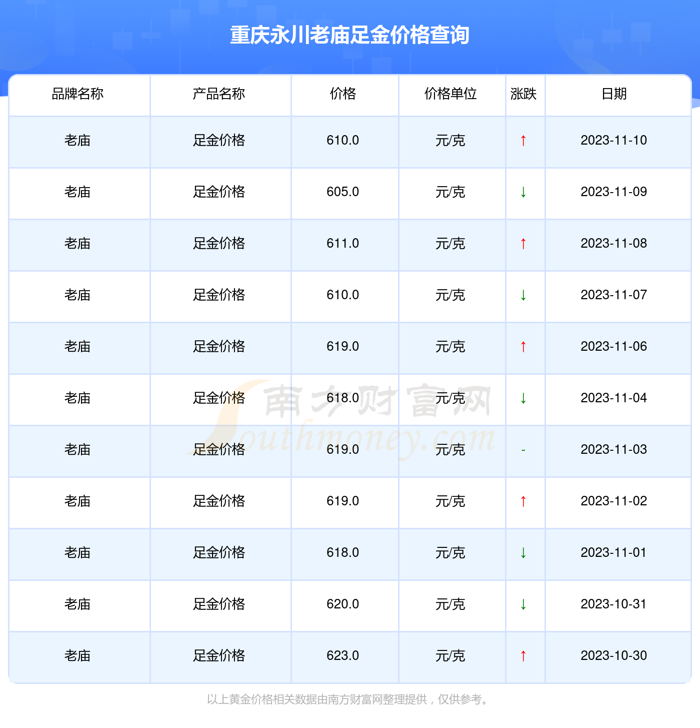Screen dimensions: 700x728
Task: Click 元/克 in the 2023-11-01 row
Action: pos(450,553)
